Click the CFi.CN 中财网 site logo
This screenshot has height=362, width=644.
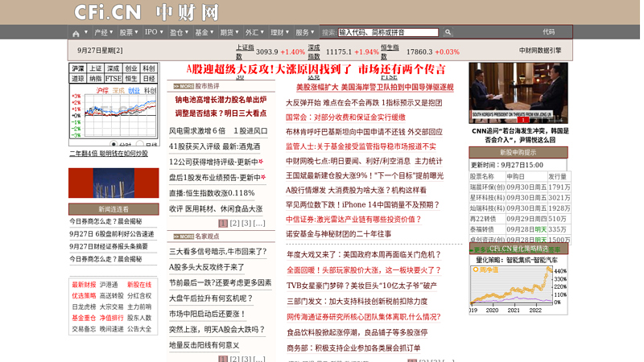[147, 13]
